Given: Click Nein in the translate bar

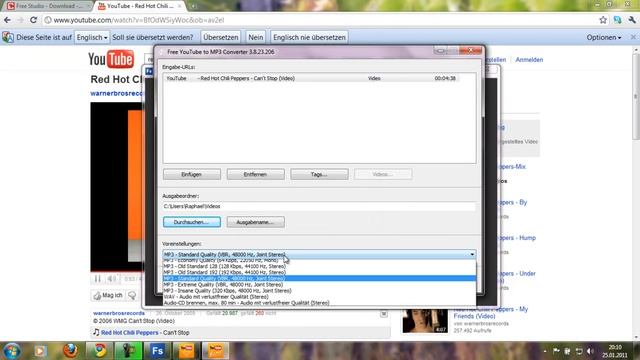Looking at the screenshot, I should (x=256, y=37).
